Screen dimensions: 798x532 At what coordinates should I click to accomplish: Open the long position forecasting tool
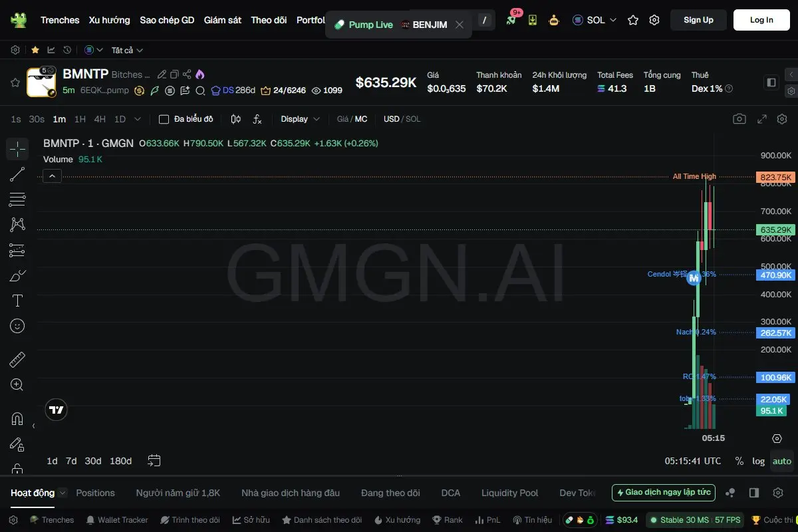click(17, 250)
